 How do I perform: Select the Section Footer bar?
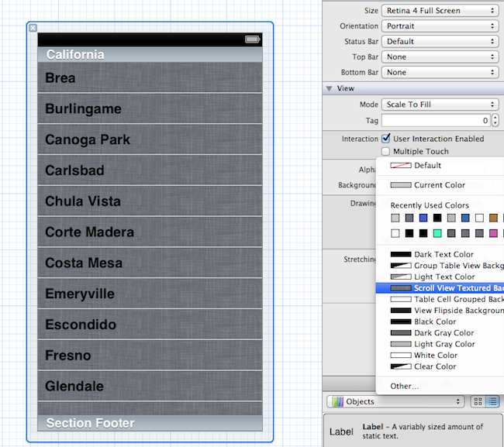(150, 423)
